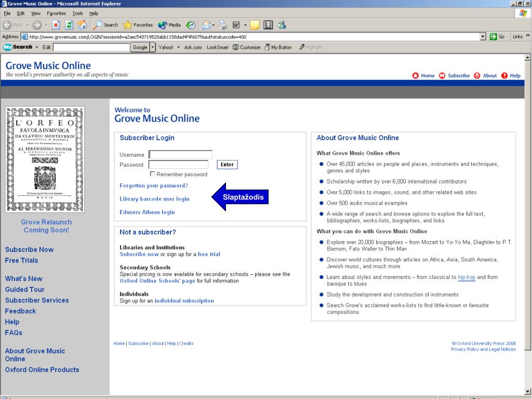Open the Favorites pane with the star icon
532x399 pixels.
(x=138, y=25)
